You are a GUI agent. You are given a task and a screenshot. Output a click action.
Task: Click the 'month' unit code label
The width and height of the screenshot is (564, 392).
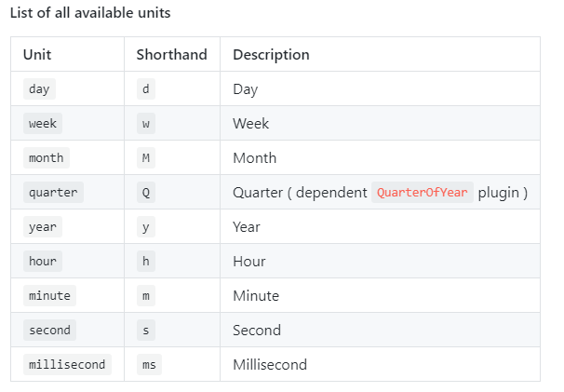click(x=46, y=157)
